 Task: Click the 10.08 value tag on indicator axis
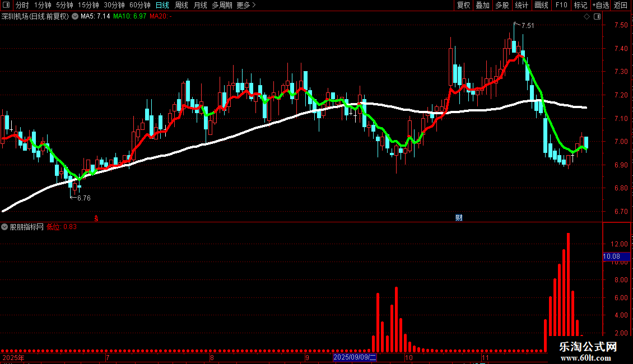coord(616,256)
